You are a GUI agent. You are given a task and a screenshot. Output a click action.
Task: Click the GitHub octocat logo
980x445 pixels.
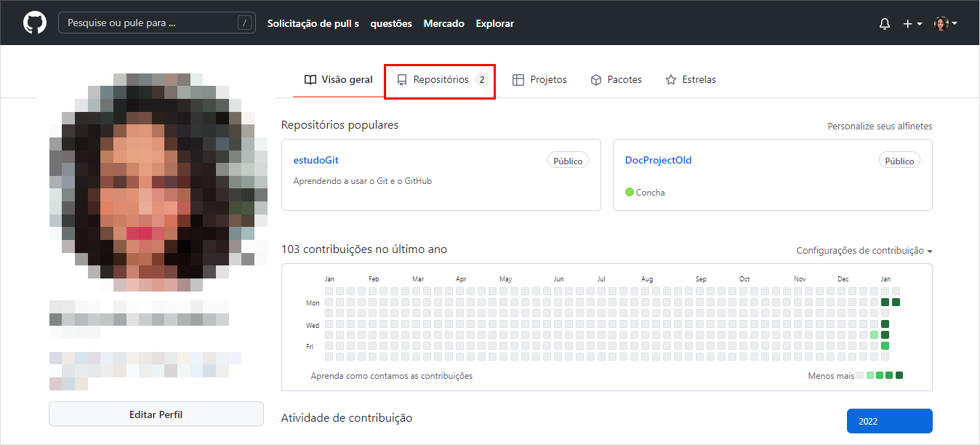pos(34,23)
